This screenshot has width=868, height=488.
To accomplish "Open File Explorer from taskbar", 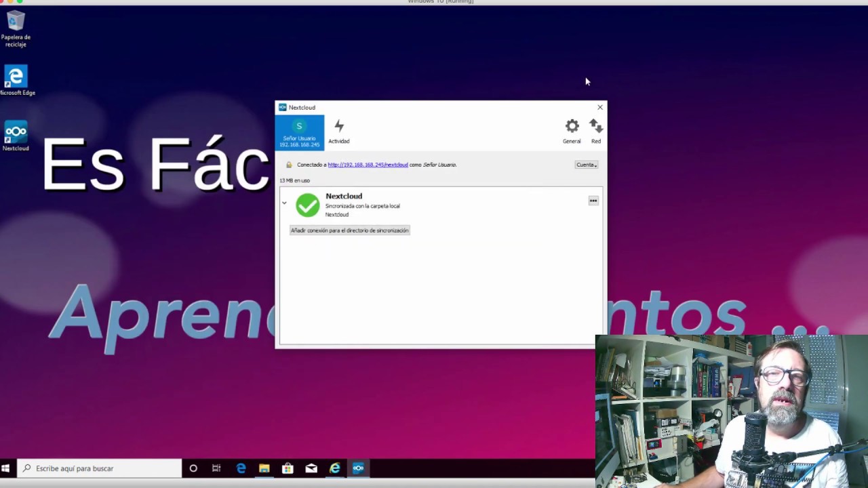I will click(264, 468).
